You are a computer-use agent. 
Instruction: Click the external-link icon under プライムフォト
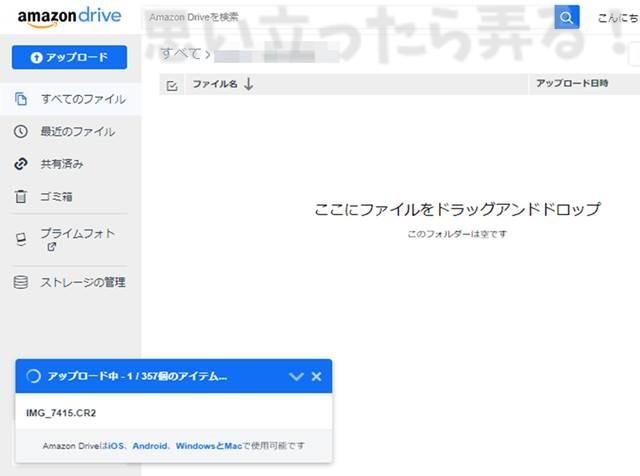click(x=51, y=247)
